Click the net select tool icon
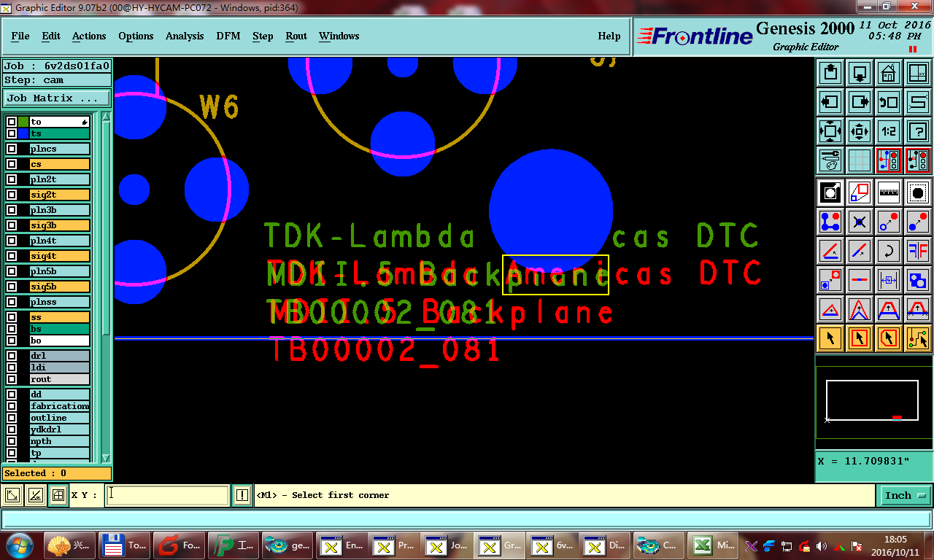The image size is (934, 560). pos(918,338)
